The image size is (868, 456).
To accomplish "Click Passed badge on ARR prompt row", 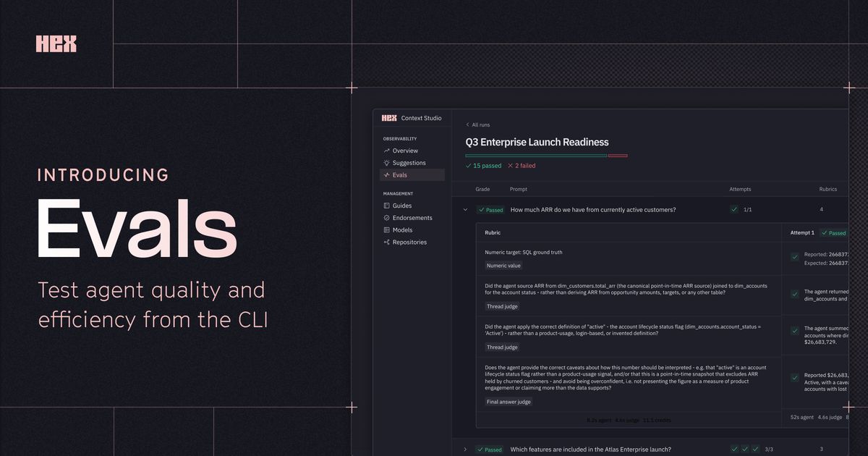I will [490, 210].
